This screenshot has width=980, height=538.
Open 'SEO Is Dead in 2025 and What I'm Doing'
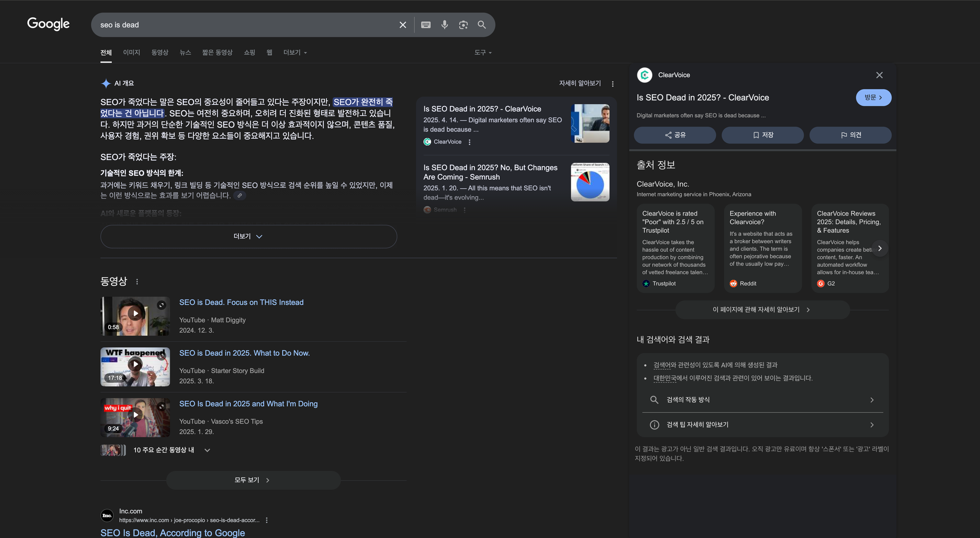pos(248,404)
